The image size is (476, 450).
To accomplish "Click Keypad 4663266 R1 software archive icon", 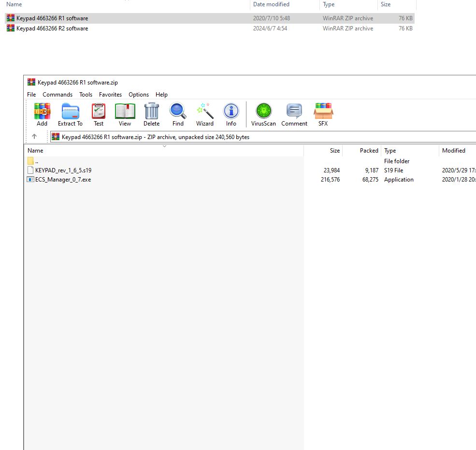I will pyautogui.click(x=11, y=18).
